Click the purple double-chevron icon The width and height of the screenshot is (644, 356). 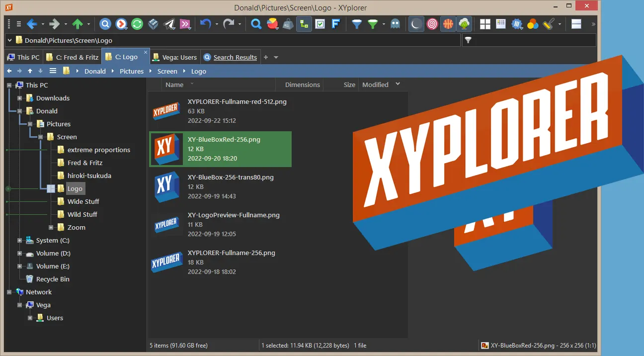pos(185,24)
